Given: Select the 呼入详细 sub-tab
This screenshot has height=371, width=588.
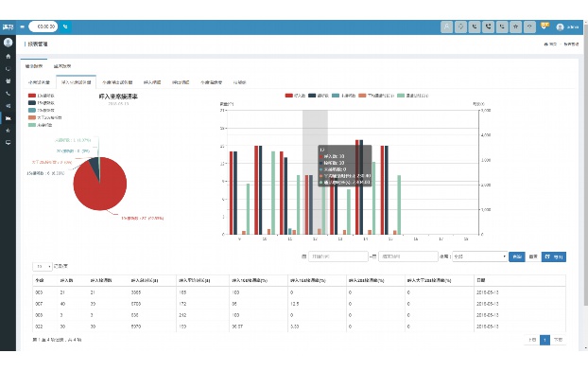Looking at the screenshot, I should (152, 82).
